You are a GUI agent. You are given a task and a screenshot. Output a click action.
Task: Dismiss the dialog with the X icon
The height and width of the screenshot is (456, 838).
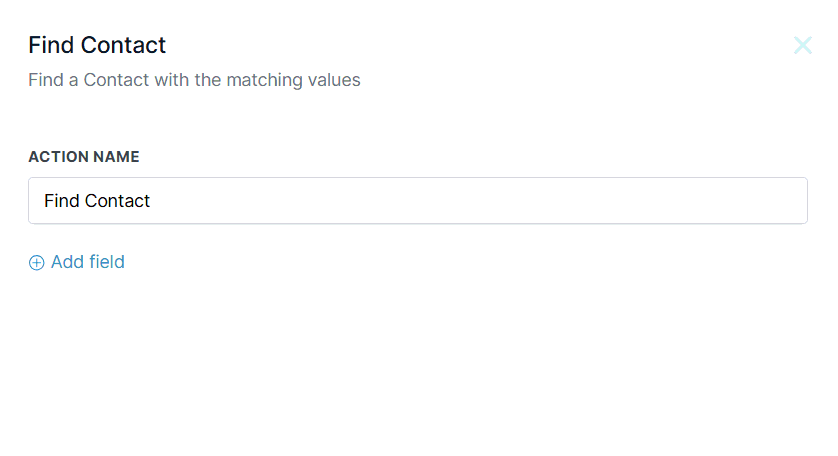pyautogui.click(x=802, y=45)
